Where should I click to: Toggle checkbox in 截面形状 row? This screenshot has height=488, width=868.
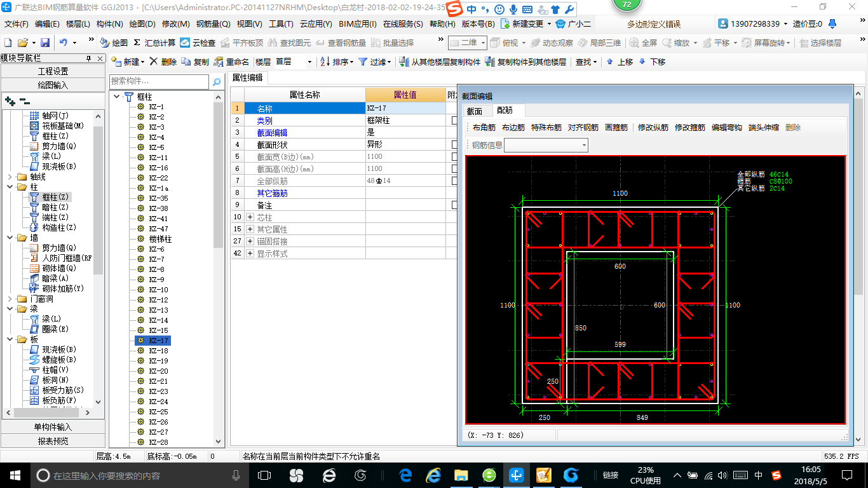point(455,144)
